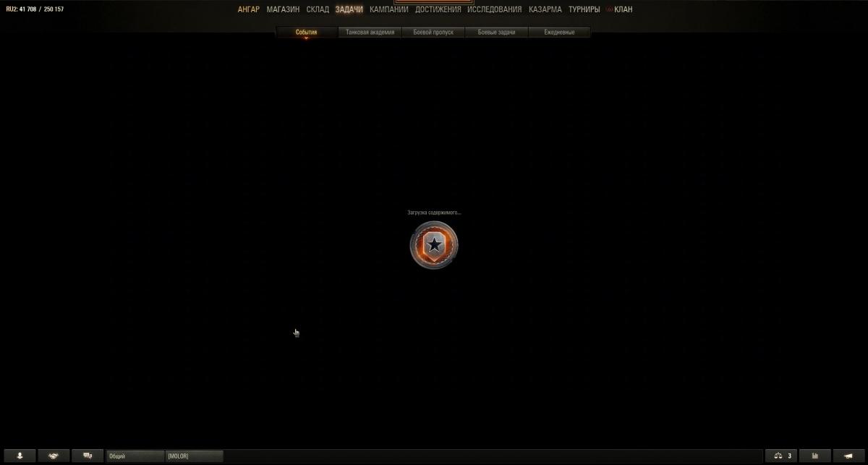The height and width of the screenshot is (465, 868).
Task: Switch to Боевой пропуск tab
Action: [433, 33]
